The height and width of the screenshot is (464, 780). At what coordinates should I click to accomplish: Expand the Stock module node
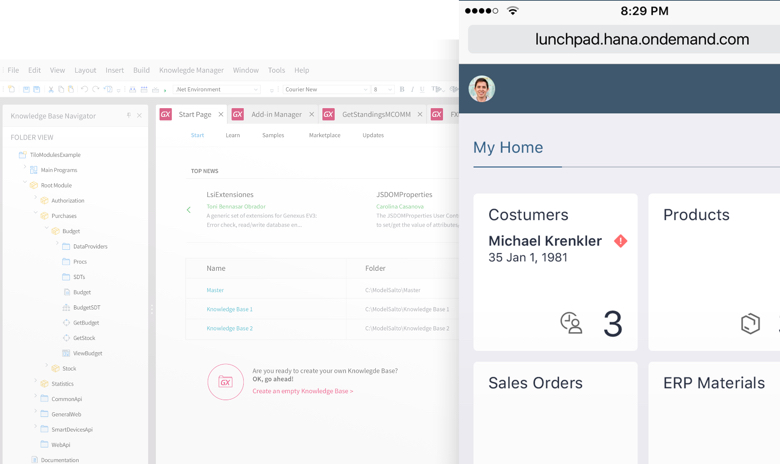[46, 366]
